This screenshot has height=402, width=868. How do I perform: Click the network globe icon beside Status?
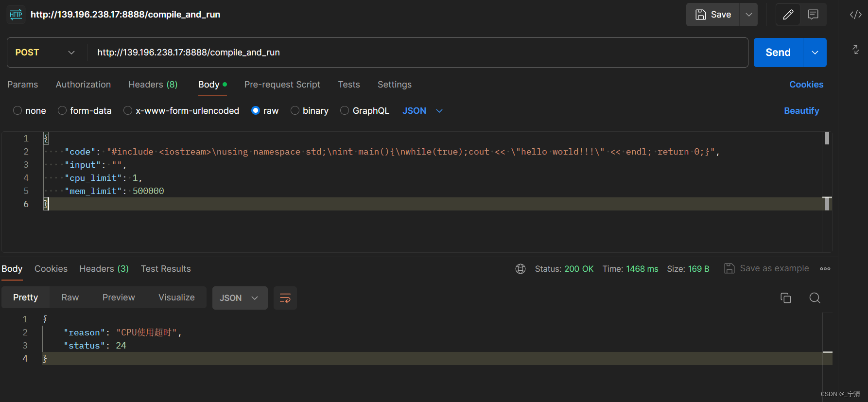coord(521,269)
